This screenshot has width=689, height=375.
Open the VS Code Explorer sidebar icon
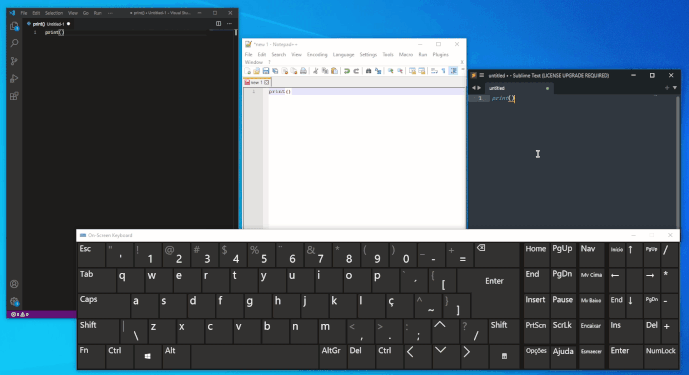tap(14, 26)
